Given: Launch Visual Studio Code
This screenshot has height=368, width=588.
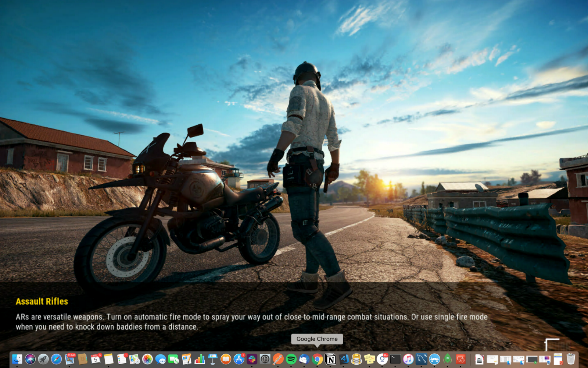Looking at the screenshot, I should click(x=344, y=359).
